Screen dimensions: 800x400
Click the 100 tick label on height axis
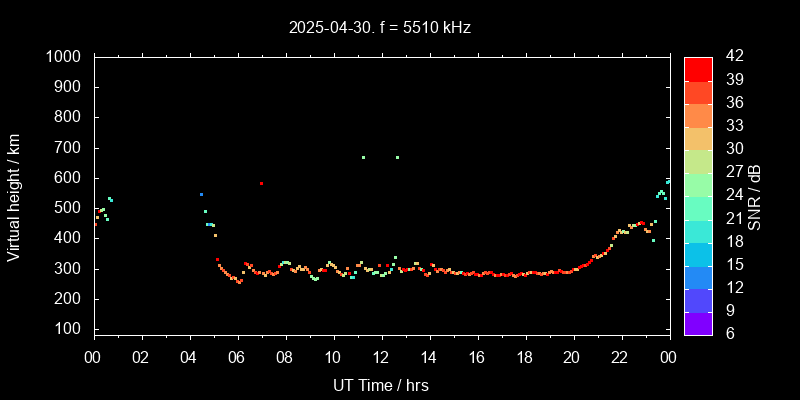(x=70, y=330)
